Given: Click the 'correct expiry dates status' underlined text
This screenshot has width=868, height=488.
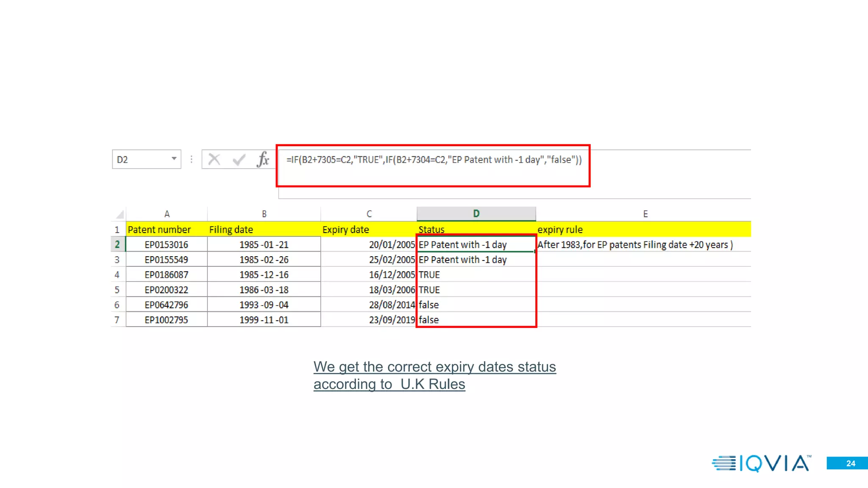Looking at the screenshot, I should 471,367.
